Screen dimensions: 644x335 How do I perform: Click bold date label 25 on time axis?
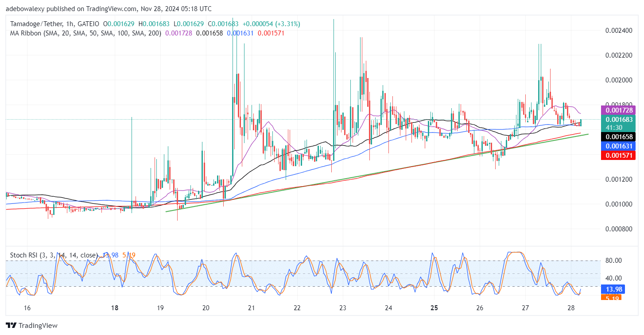tap(434, 308)
